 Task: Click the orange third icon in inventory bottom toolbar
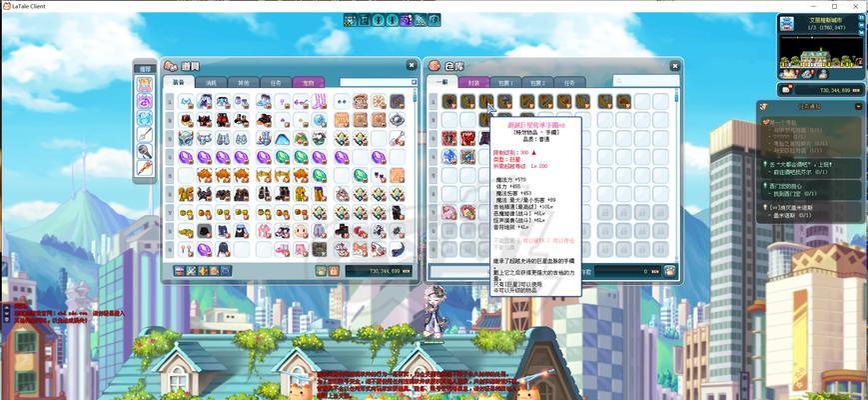point(203,271)
